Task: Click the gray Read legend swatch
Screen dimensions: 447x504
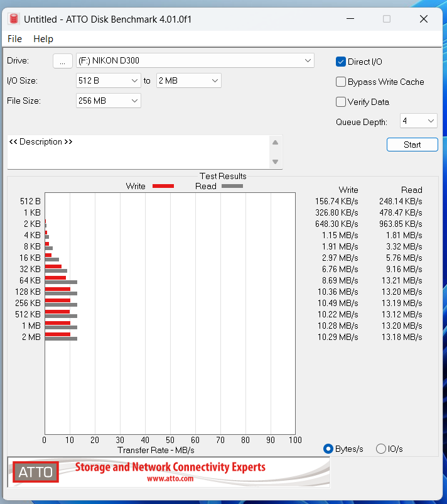Action: [x=232, y=186]
